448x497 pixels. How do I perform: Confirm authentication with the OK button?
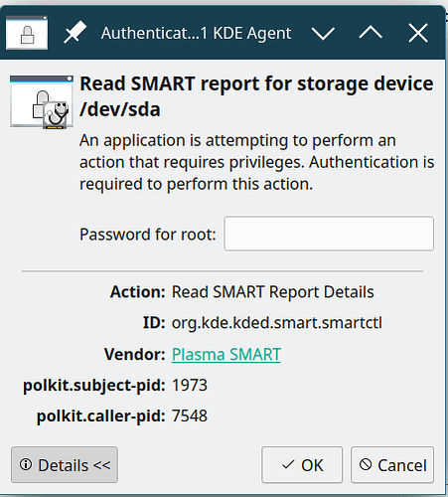tap(302, 464)
